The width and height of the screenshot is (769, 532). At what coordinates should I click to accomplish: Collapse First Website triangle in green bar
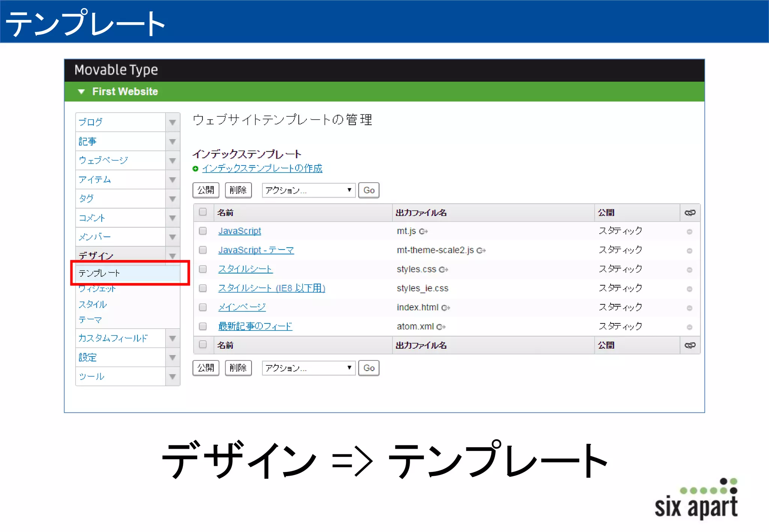pyautogui.click(x=81, y=92)
